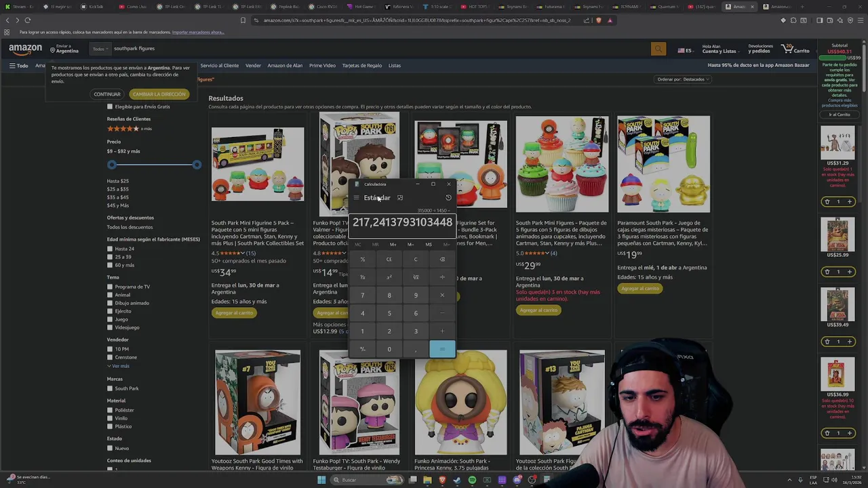Check the Dibujo animado theme checkbox
This screenshot has width=868, height=488.
(x=110, y=303)
